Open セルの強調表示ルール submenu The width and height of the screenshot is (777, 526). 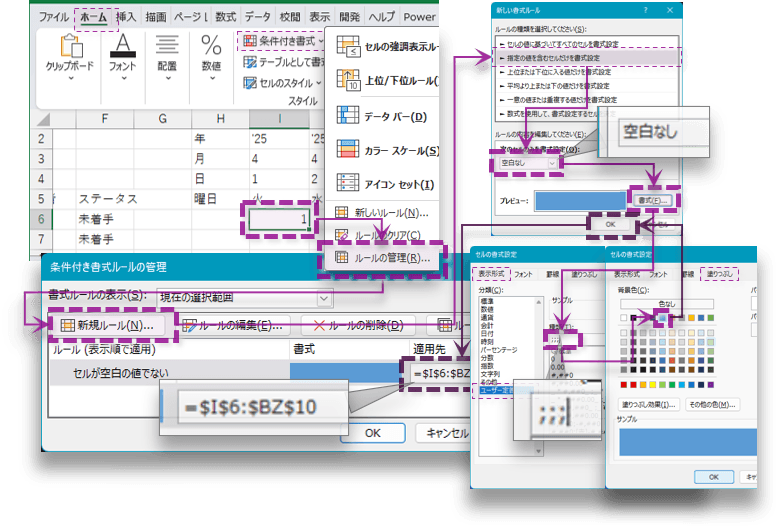click(x=387, y=47)
